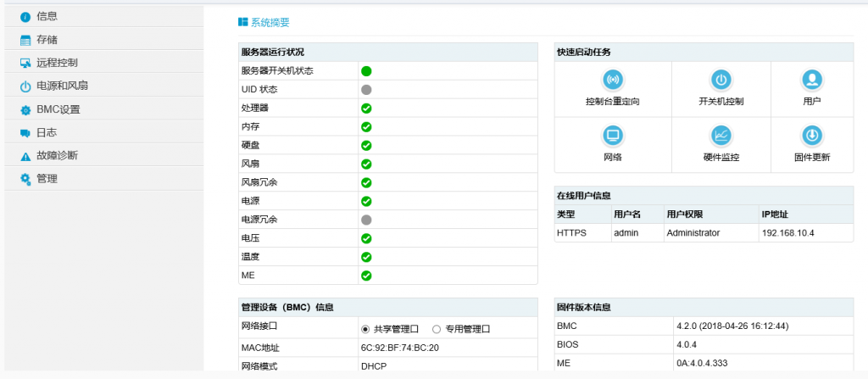The width and height of the screenshot is (868, 379).
Task: Open the 电源和风扇 sidebar menu
Action: [x=62, y=86]
